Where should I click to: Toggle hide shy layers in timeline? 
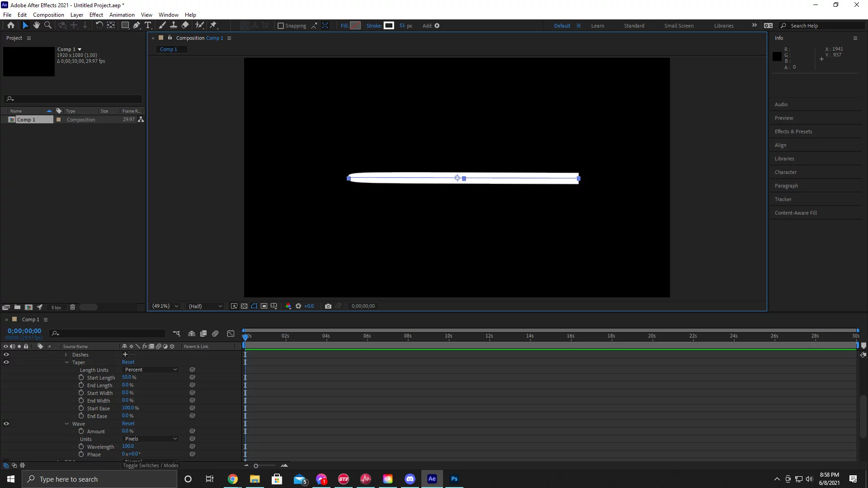point(192,334)
